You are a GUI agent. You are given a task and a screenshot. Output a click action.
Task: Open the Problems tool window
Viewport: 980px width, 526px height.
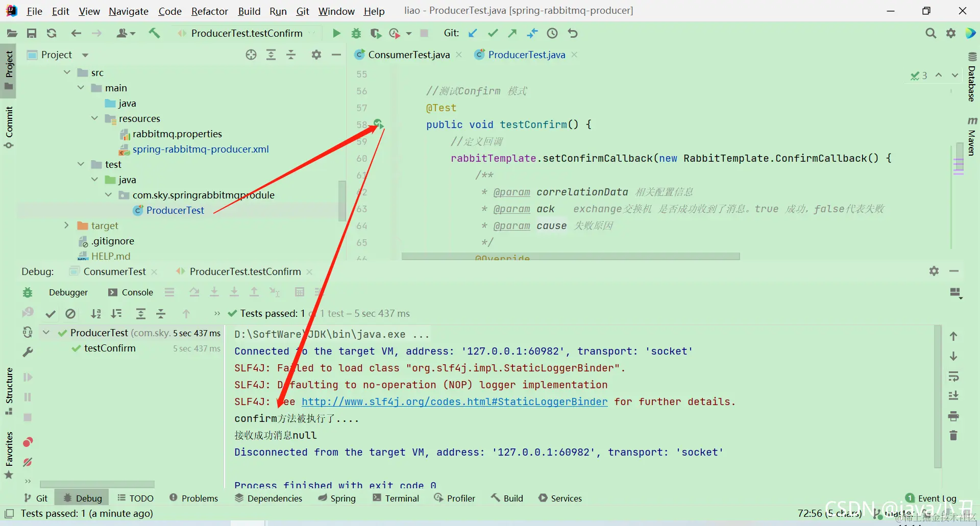click(x=193, y=498)
